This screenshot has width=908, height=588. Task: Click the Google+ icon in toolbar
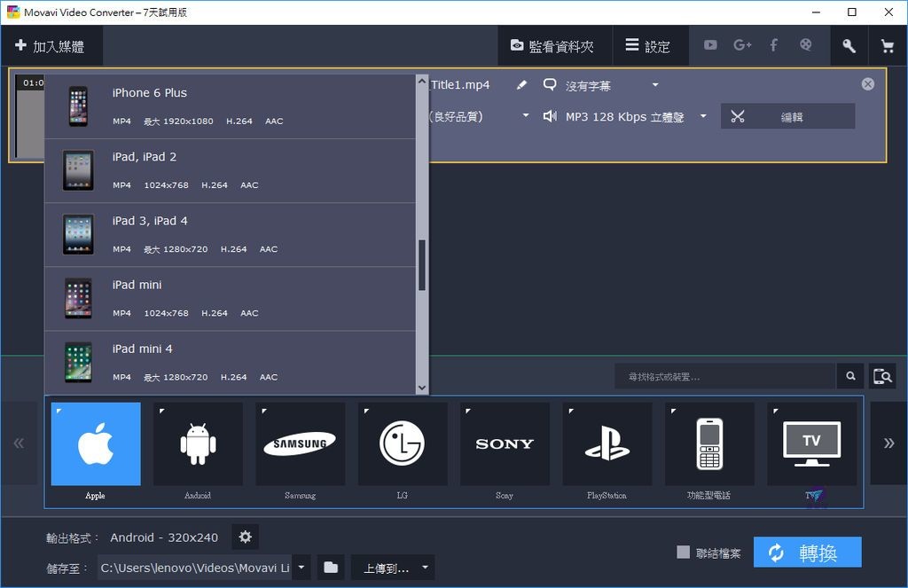point(742,45)
